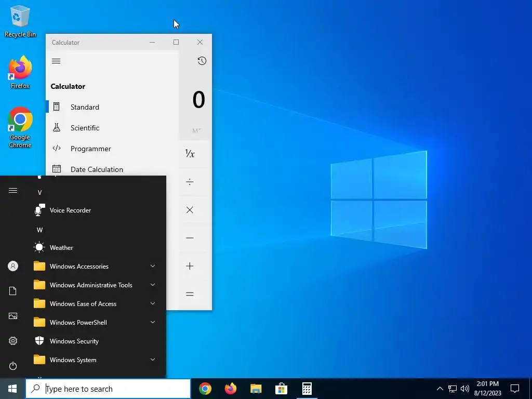Image resolution: width=532 pixels, height=399 pixels.
Task: Select Scientific calculator mode
Action: click(x=112, y=128)
